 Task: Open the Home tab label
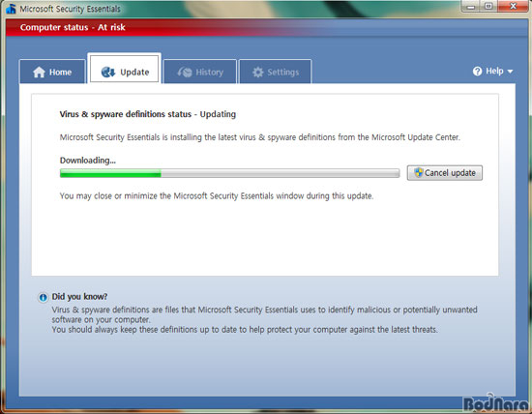[60, 72]
